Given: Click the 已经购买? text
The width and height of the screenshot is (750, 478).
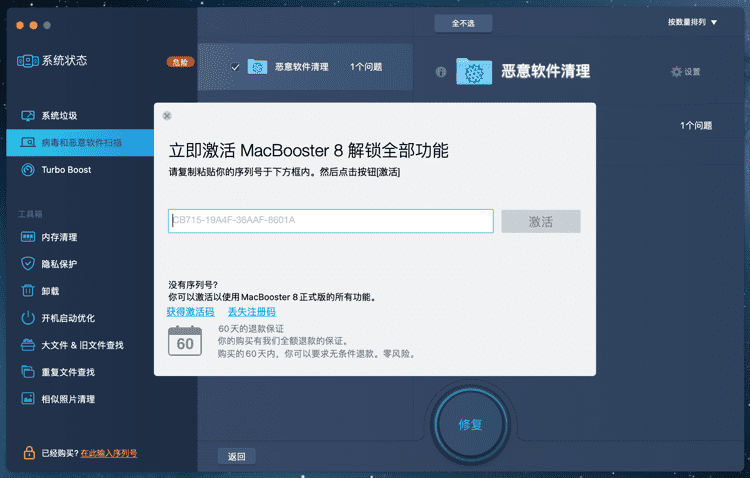Looking at the screenshot, I should pyautogui.click(x=60, y=453).
